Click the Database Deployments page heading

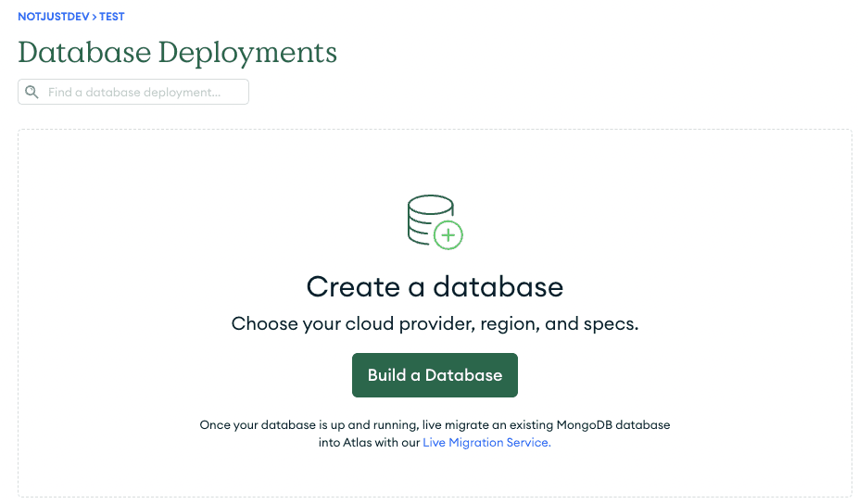pos(177,52)
